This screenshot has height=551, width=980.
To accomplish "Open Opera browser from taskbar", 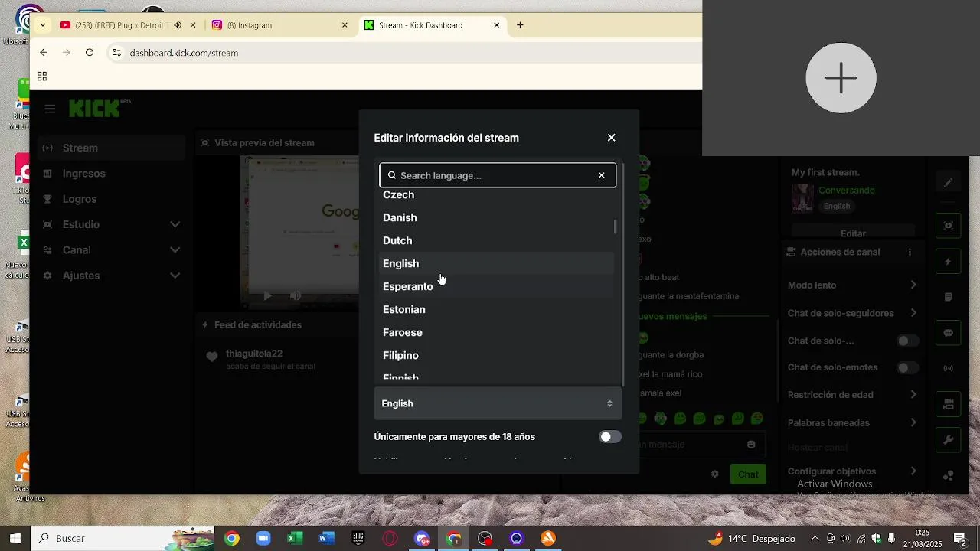I will coord(390,539).
